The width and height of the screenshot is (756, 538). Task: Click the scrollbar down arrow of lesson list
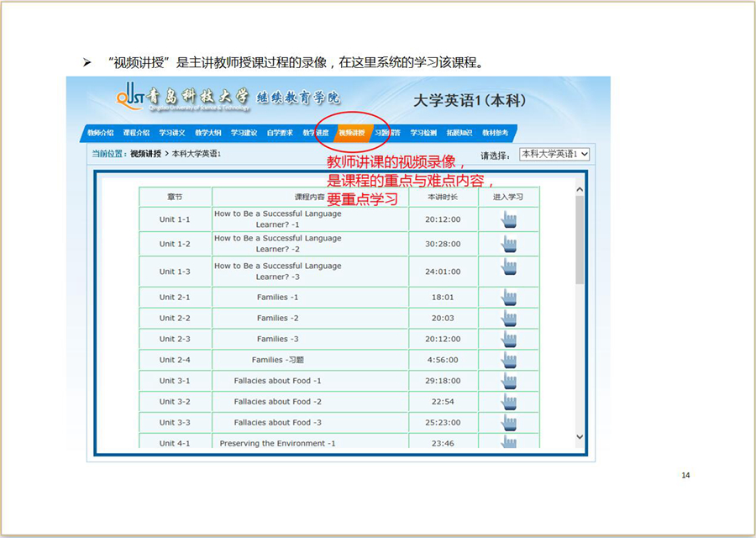(x=579, y=437)
